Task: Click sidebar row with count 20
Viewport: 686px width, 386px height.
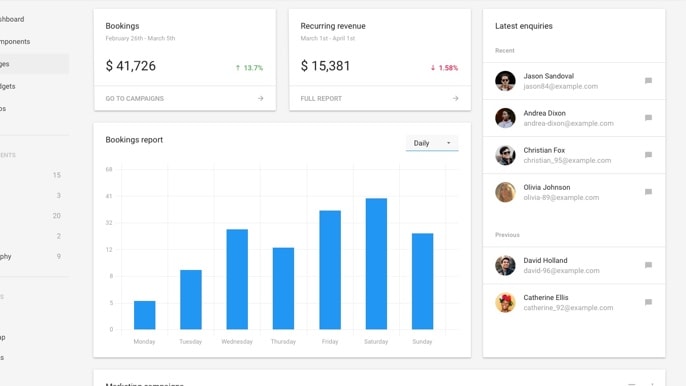Action: [x=34, y=216]
